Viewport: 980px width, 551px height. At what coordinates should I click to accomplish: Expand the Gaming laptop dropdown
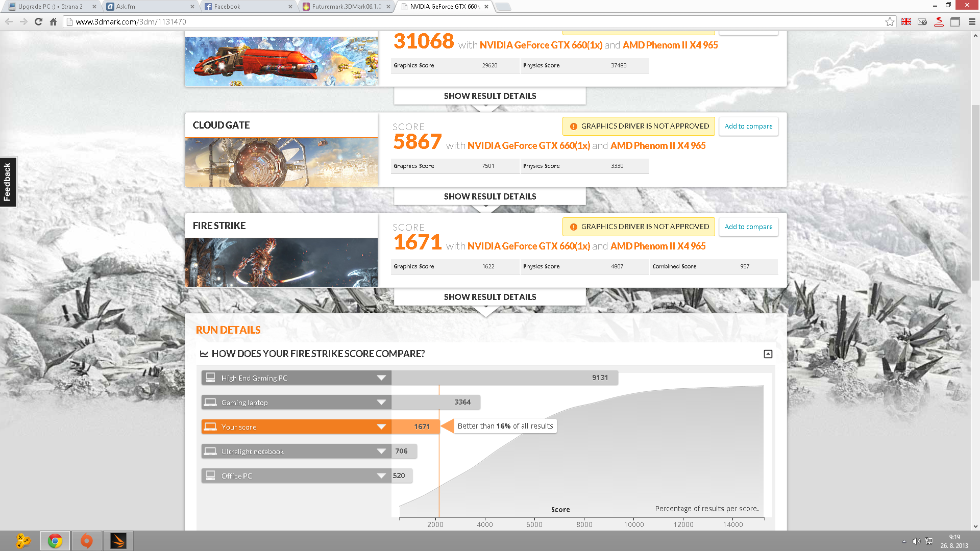tap(381, 402)
